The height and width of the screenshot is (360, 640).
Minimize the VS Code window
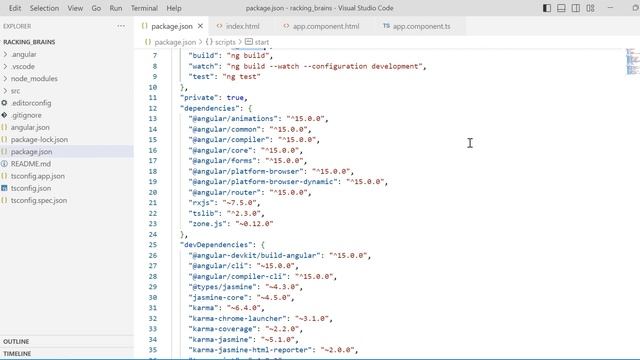point(610,8)
